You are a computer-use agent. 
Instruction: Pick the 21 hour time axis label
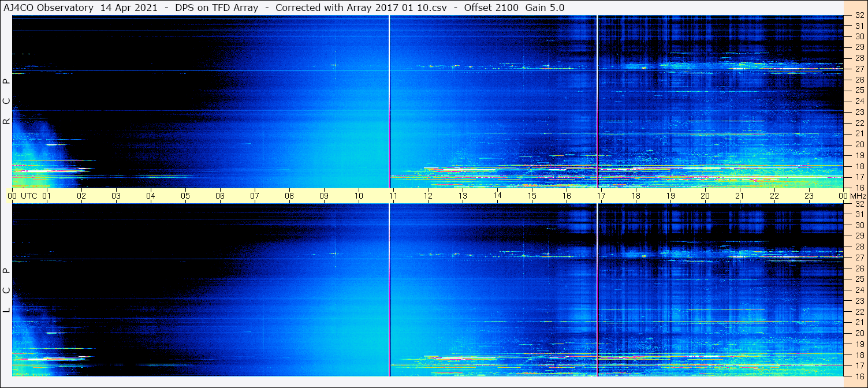(x=740, y=196)
